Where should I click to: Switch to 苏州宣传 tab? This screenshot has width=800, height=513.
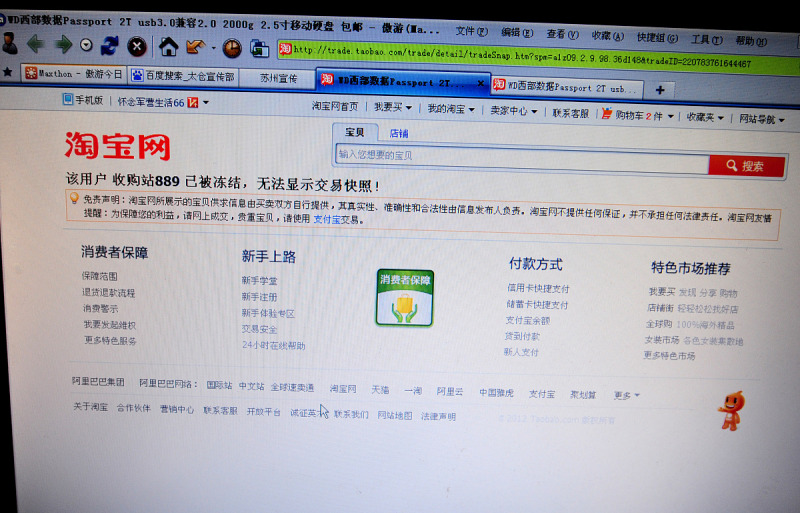(x=278, y=78)
